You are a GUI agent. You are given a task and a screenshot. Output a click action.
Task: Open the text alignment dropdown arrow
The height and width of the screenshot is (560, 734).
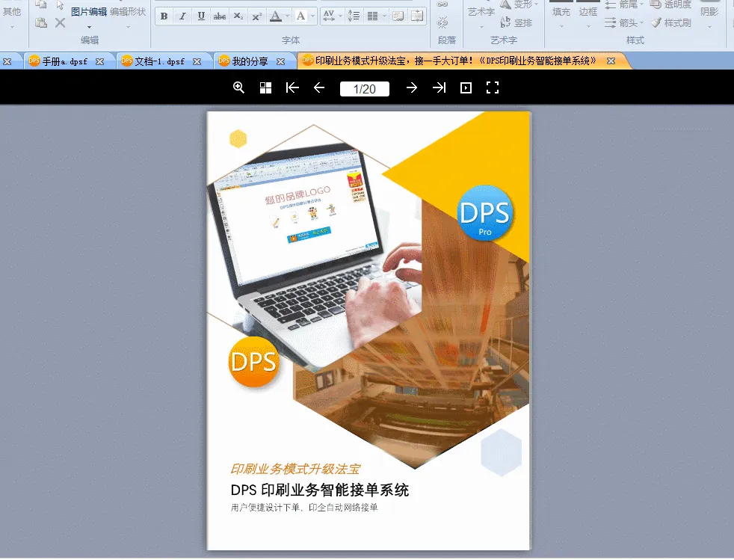384,16
